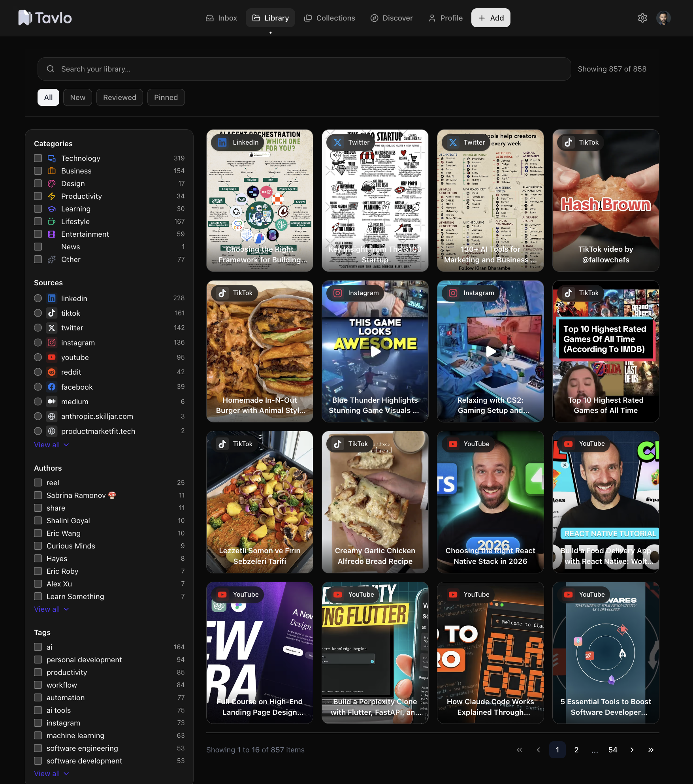This screenshot has height=784, width=693.
Task: Switch to the Pinned filter tab
Action: tap(166, 97)
